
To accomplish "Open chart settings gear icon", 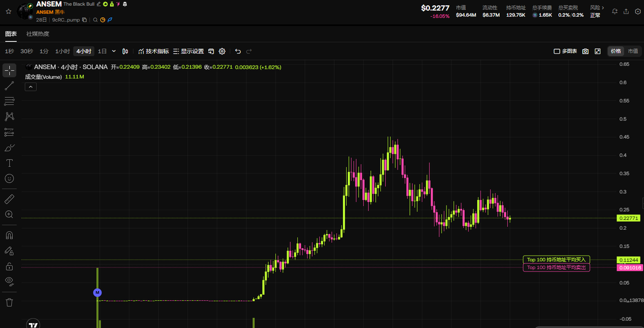I will 222,51.
